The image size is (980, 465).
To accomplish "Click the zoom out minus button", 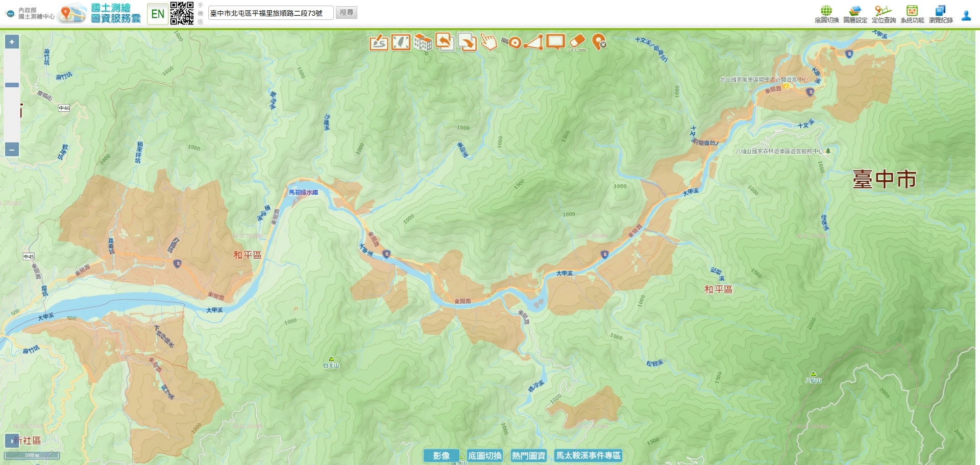I will coord(12,150).
